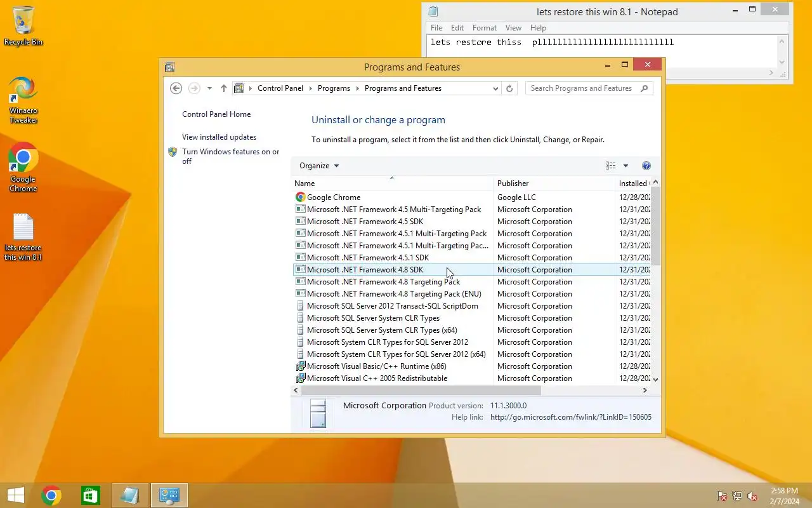
Task: Refresh the Programs and Features address bar
Action: tap(509, 88)
